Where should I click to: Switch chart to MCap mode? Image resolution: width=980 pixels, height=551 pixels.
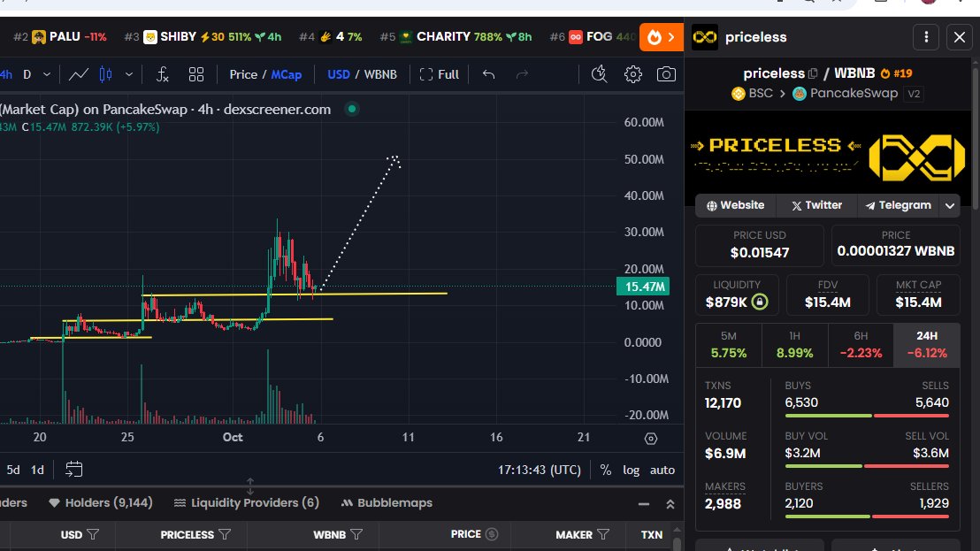pos(287,74)
